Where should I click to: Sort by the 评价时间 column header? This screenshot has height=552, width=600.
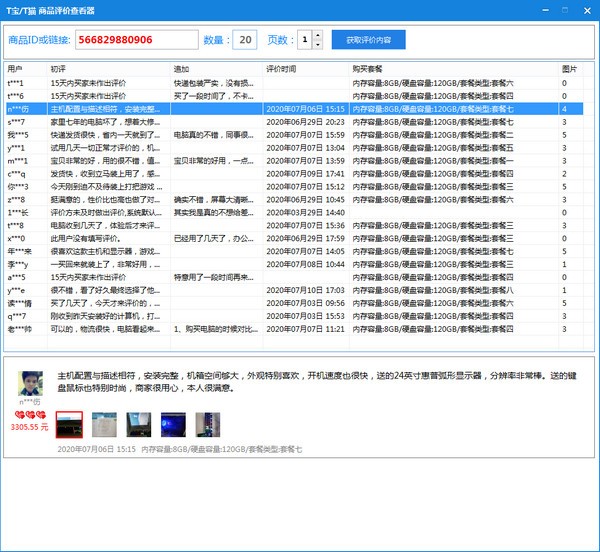[x=305, y=69]
